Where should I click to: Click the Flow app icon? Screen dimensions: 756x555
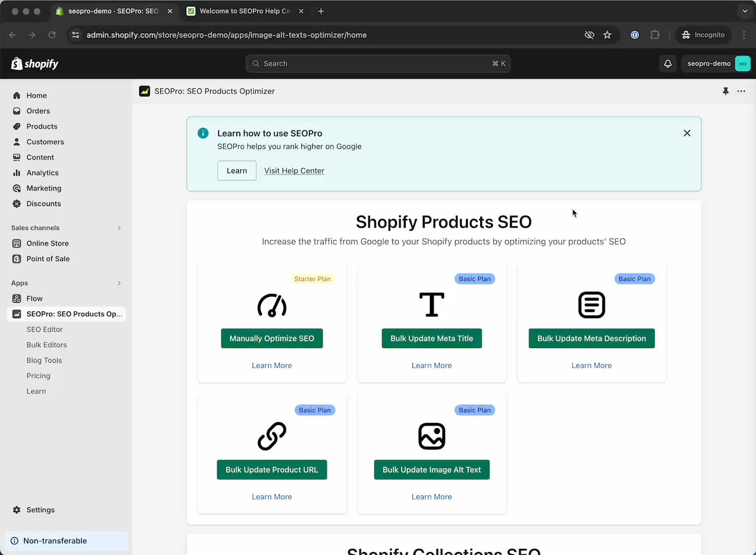pos(17,299)
